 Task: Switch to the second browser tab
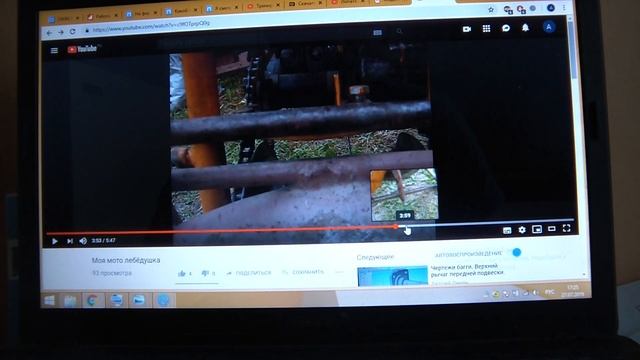(103, 16)
